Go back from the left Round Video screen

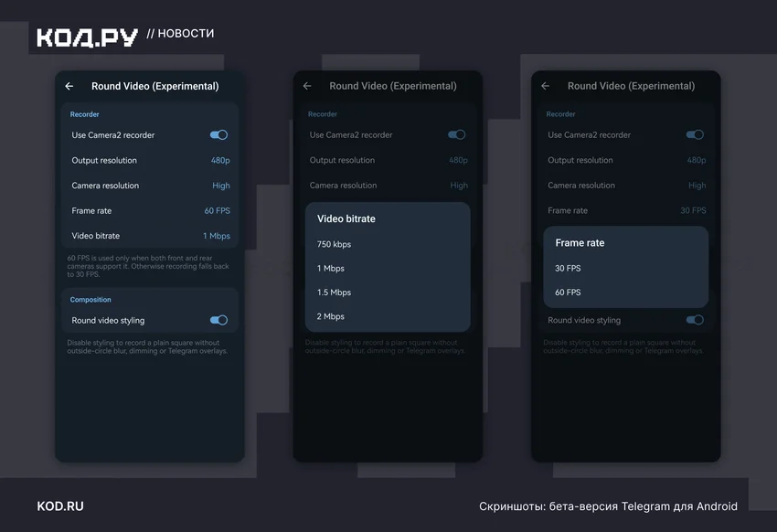pos(69,86)
